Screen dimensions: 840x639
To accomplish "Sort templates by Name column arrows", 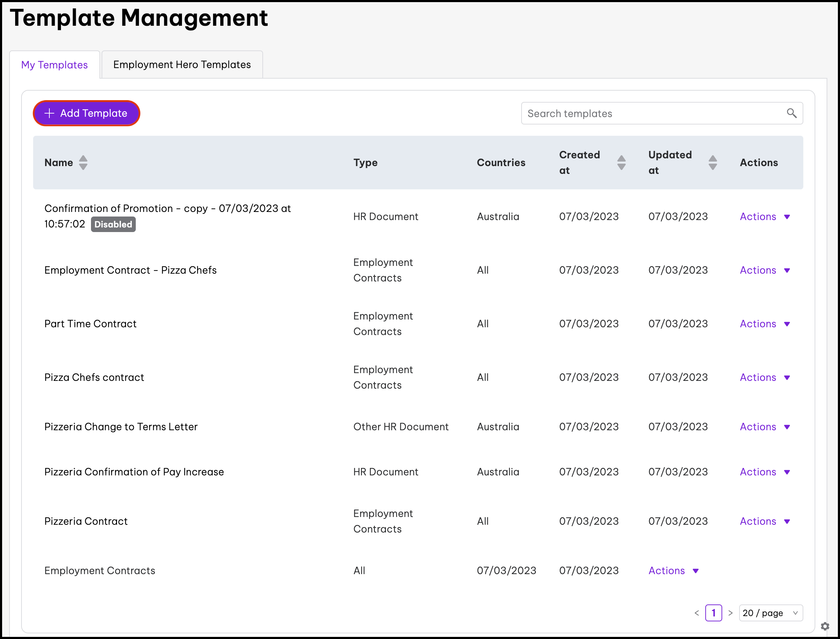I will tap(83, 163).
